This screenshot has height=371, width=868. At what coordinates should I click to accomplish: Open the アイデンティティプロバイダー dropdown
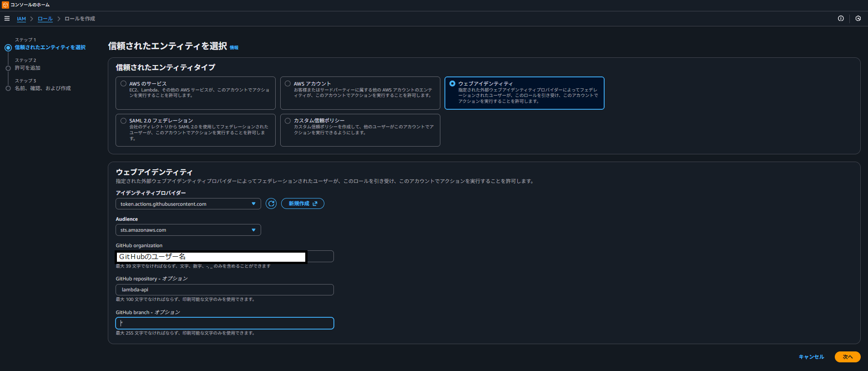pos(188,204)
